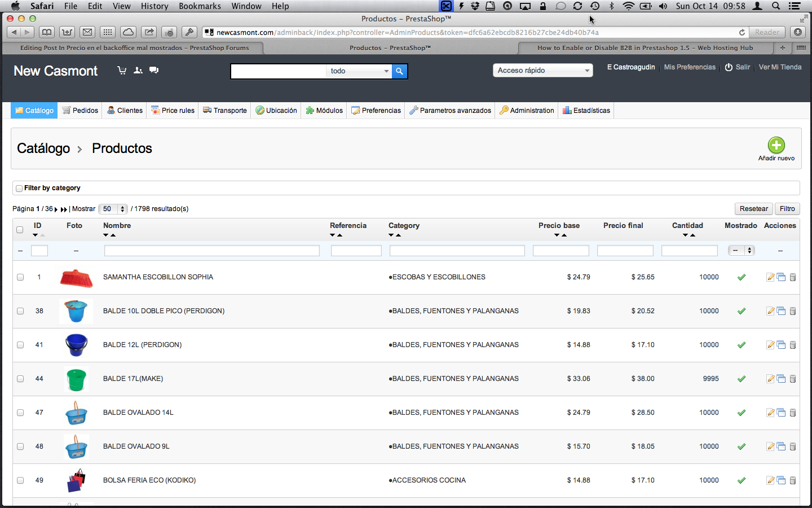Viewport: 812px width, 508px height.
Task: Open the Ver Mi Tienda link
Action: pyautogui.click(x=780, y=67)
